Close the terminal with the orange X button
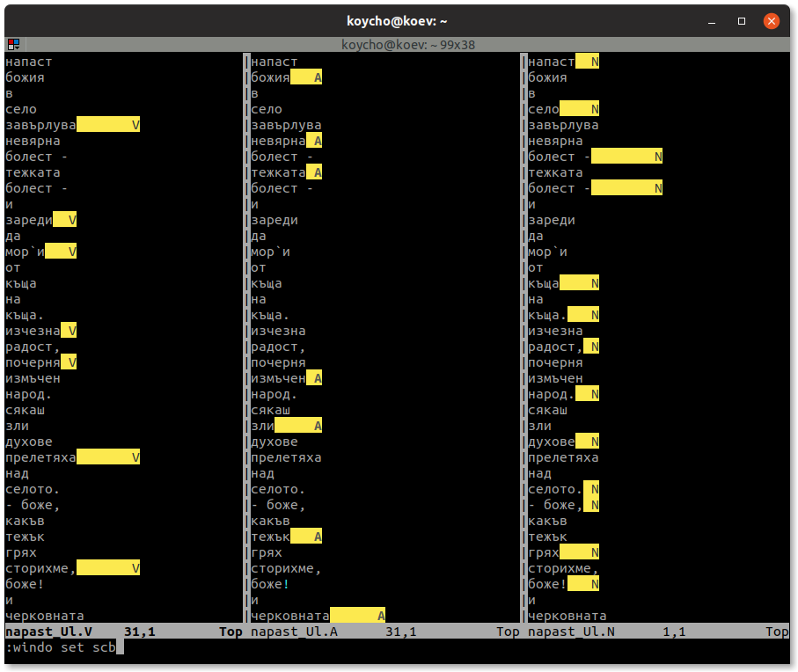This screenshot has width=798, height=672. pyautogui.click(x=771, y=21)
